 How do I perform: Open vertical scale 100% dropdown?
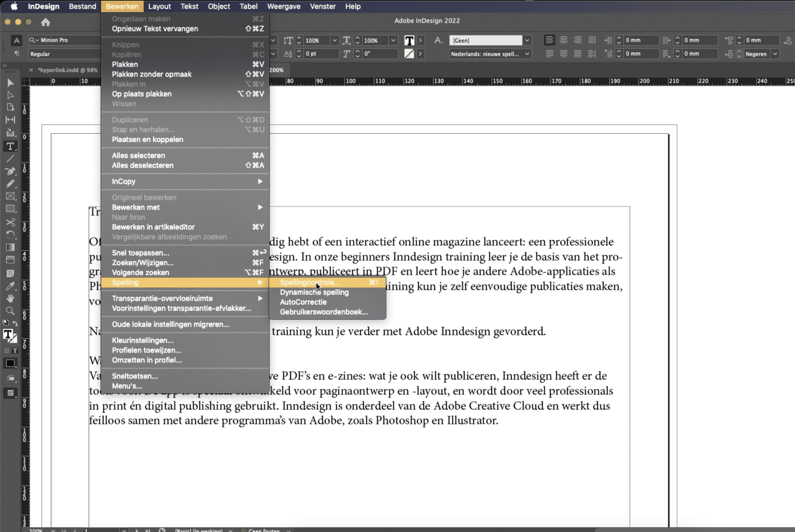[x=334, y=40]
